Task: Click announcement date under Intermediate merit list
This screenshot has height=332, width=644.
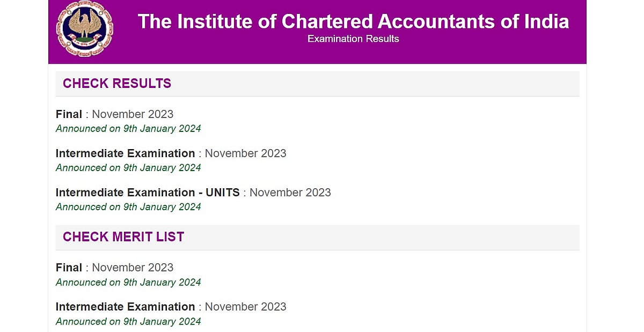Action: (x=128, y=321)
